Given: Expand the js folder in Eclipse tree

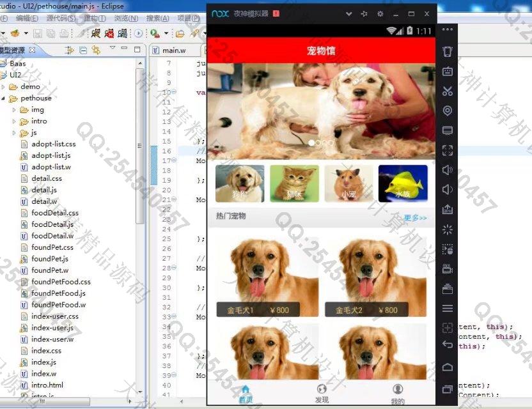Looking at the screenshot, I should (x=14, y=133).
